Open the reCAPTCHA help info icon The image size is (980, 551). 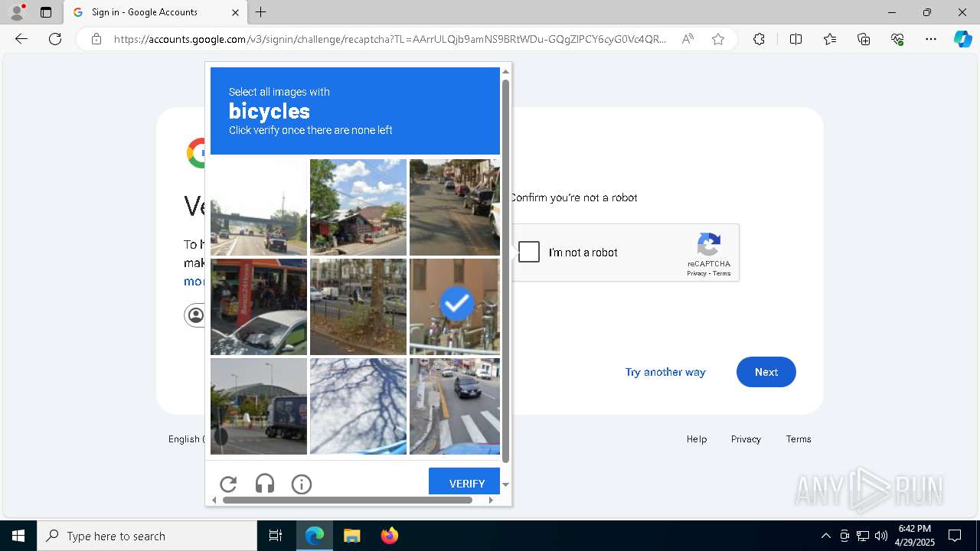[x=302, y=484]
